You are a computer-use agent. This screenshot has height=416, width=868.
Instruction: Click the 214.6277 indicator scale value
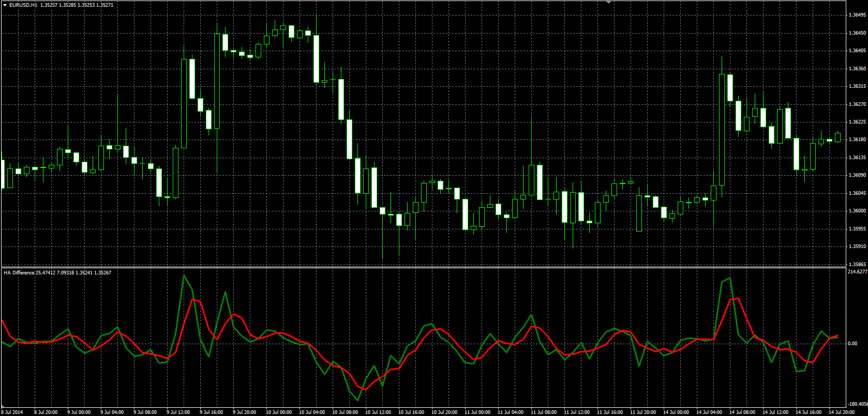pyautogui.click(x=858, y=271)
